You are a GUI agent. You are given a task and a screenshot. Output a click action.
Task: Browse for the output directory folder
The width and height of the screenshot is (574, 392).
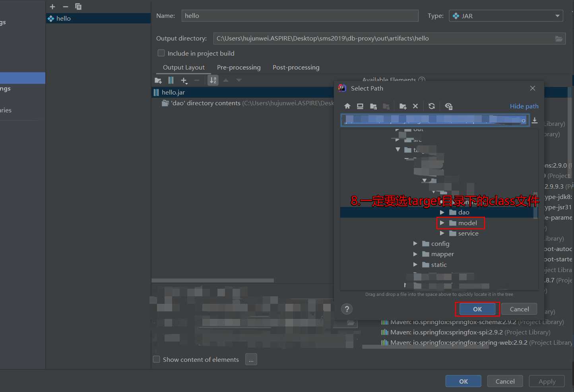tap(559, 39)
